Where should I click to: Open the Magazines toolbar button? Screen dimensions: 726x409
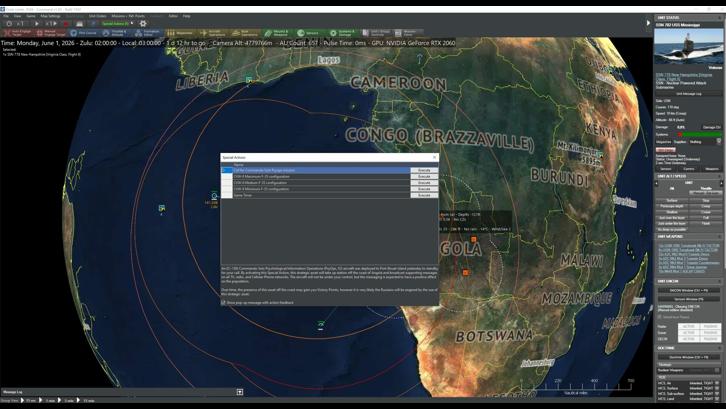[180, 33]
